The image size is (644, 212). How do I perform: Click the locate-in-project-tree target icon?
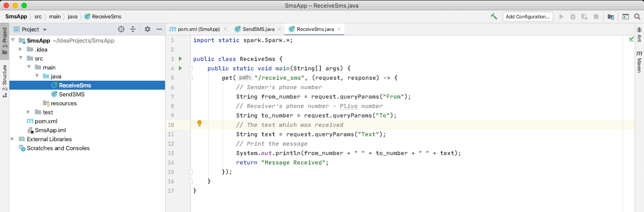click(121, 30)
